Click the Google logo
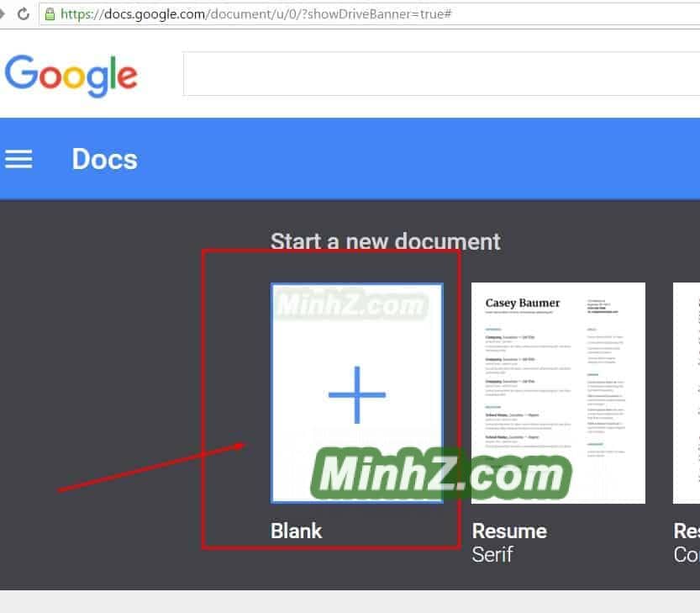Image resolution: width=700 pixels, height=613 pixels. tap(71, 76)
